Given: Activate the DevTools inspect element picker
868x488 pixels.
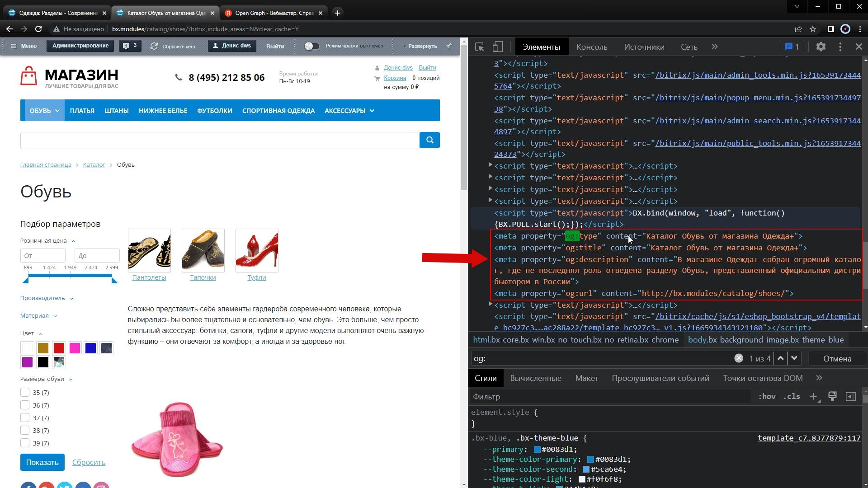Looking at the screenshot, I should click(480, 47).
